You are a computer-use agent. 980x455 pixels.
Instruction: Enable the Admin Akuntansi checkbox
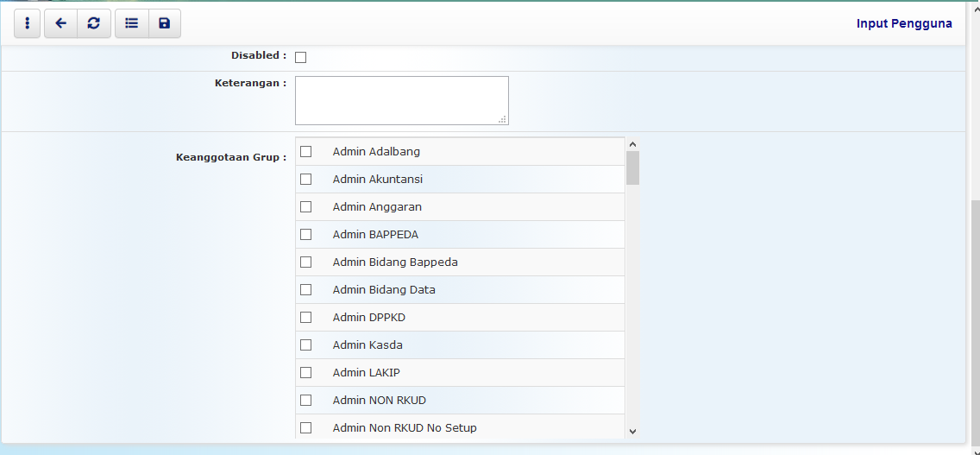[305, 180]
